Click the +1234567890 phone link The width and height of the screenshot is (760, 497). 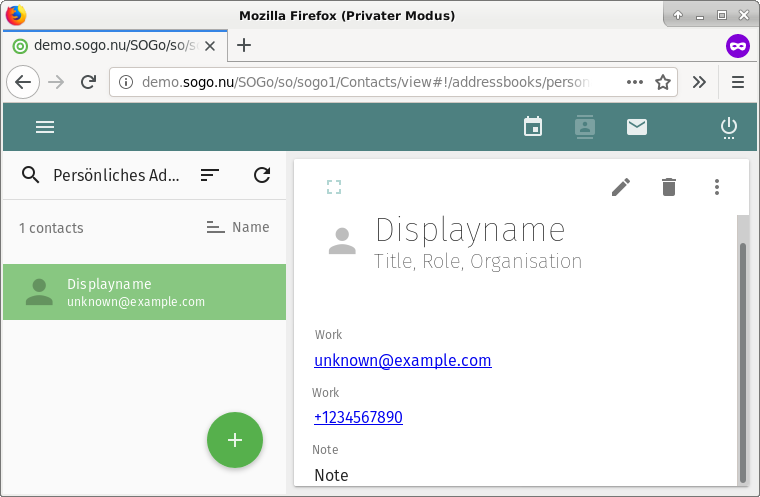pyautogui.click(x=358, y=417)
